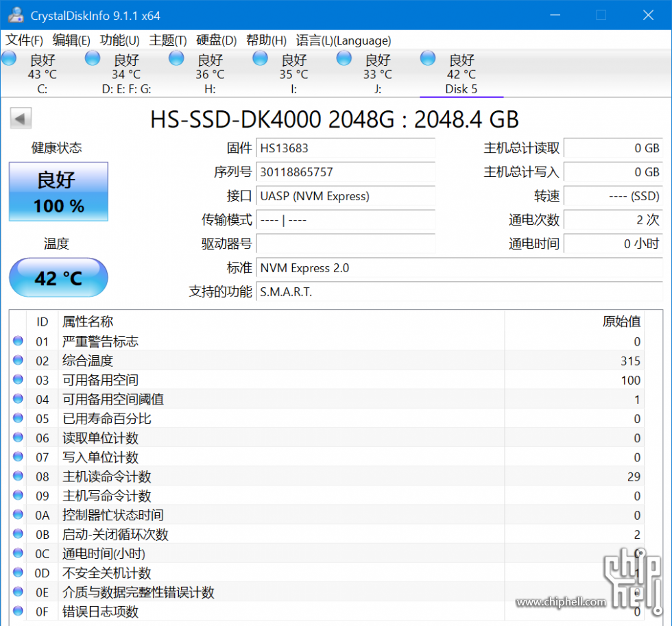Click raw value 29 for 主机读命令计数
Screen dimensions: 672x626
pos(634,477)
